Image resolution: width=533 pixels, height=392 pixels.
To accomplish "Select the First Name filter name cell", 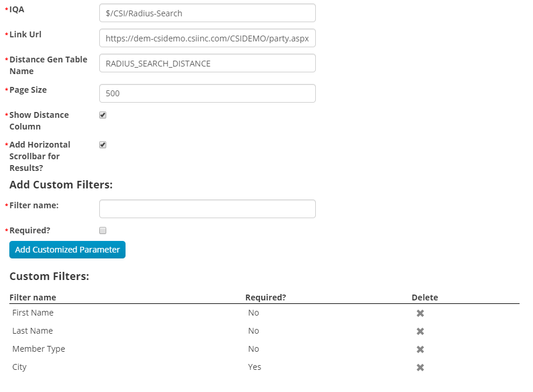I will pyautogui.click(x=33, y=313).
